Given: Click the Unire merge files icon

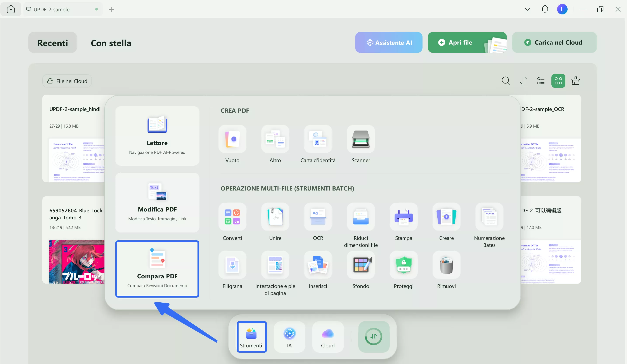Looking at the screenshot, I should [275, 217].
